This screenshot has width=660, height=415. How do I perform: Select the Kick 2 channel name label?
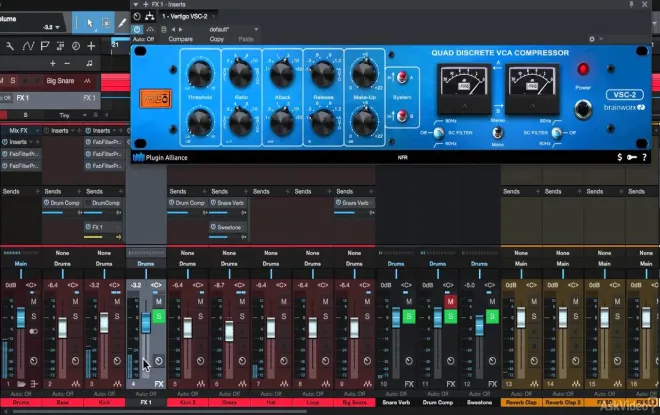coord(187,402)
